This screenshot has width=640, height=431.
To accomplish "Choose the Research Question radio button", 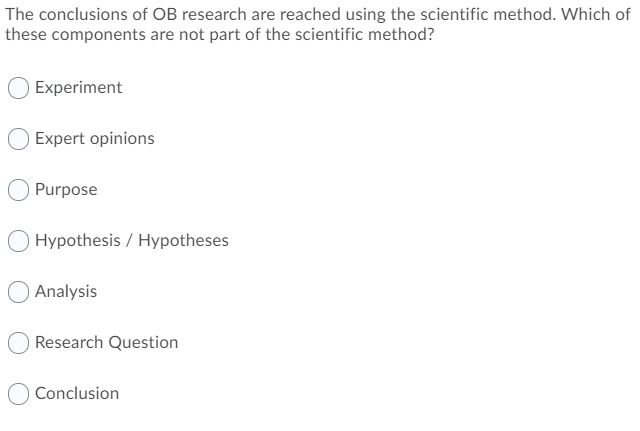I will click(x=18, y=343).
